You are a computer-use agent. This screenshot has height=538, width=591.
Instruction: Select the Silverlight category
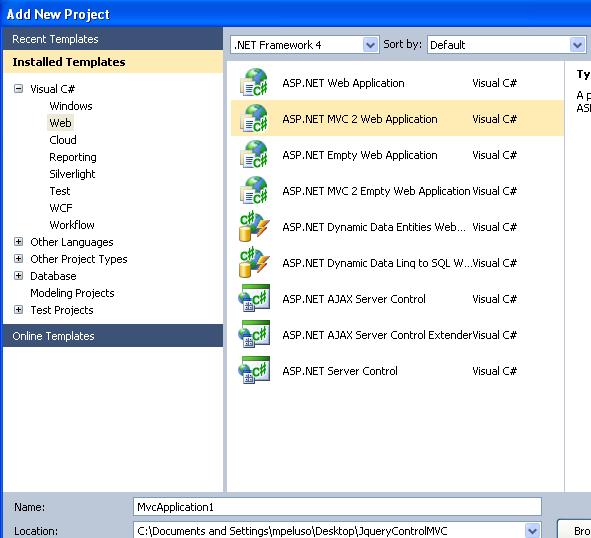pyautogui.click(x=72, y=174)
